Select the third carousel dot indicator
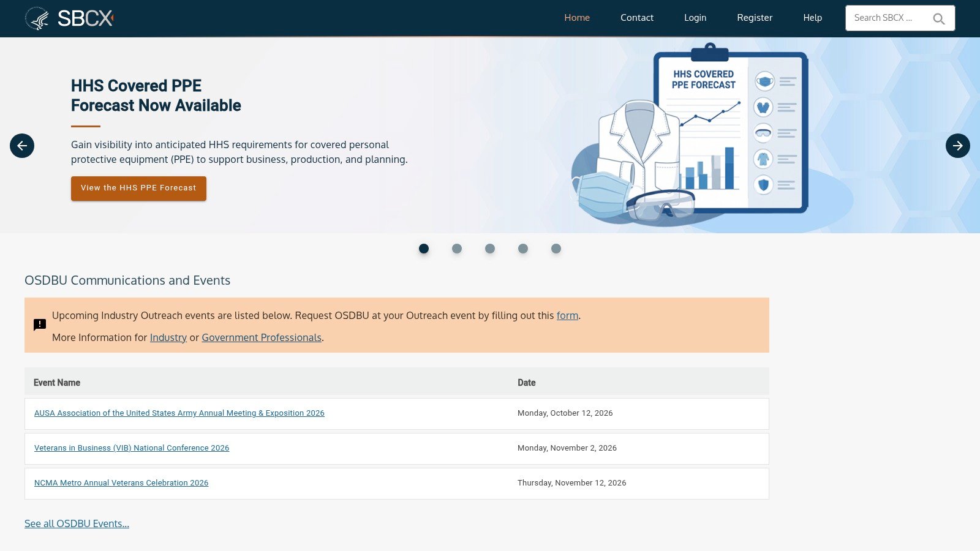980x551 pixels. point(490,249)
